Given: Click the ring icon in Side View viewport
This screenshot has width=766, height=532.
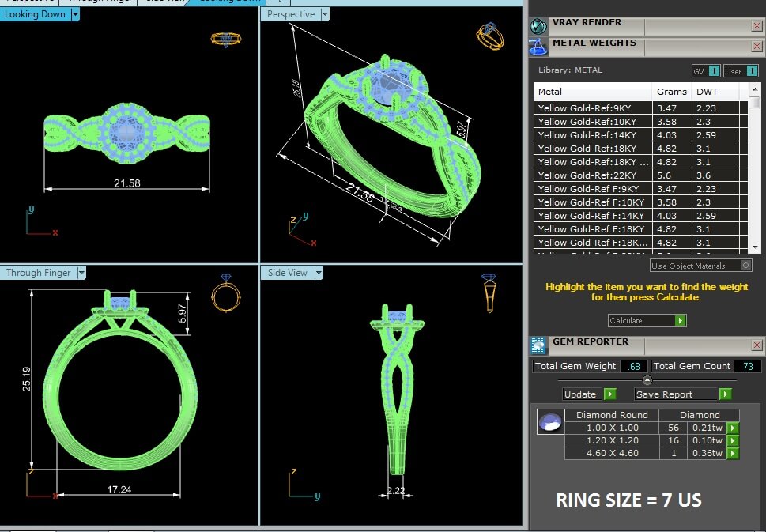Looking at the screenshot, I should click(x=489, y=292).
